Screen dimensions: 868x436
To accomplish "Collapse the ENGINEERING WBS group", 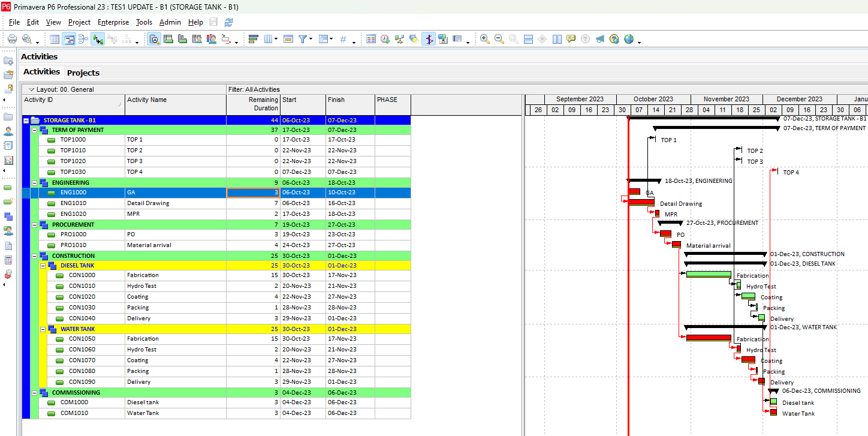I will pos(35,183).
